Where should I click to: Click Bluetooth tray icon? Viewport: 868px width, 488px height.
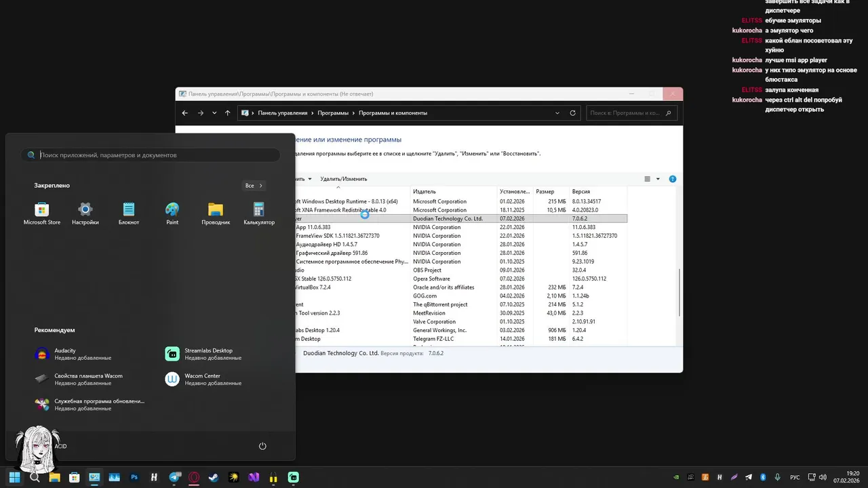pyautogui.click(x=763, y=477)
